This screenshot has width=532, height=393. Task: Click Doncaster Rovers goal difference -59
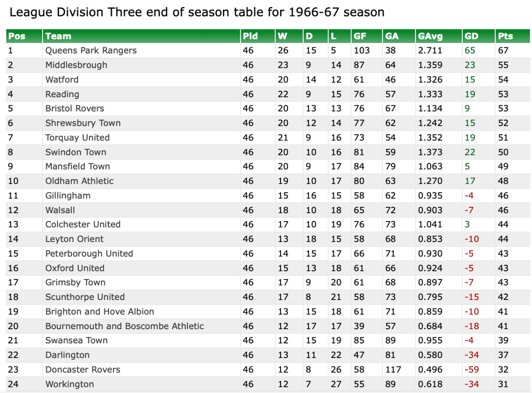tap(471, 370)
